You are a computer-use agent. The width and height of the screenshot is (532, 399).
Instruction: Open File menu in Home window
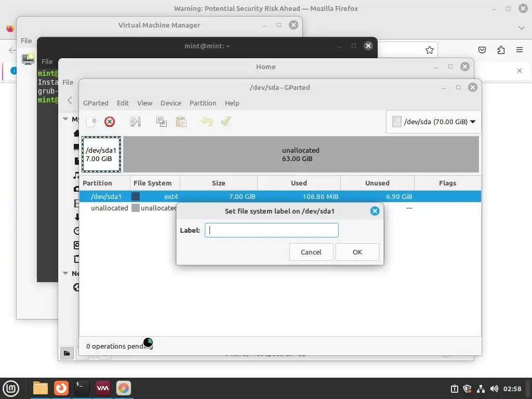(68, 82)
